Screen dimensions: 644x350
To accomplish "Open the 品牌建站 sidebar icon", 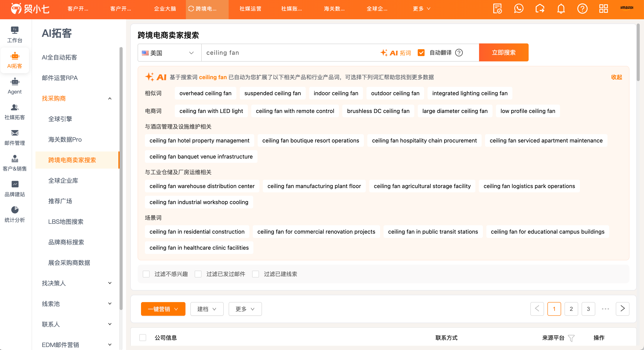I will pos(15,189).
